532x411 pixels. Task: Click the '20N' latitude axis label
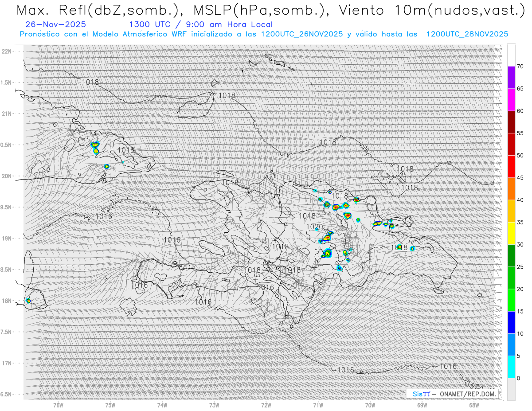pos(7,176)
